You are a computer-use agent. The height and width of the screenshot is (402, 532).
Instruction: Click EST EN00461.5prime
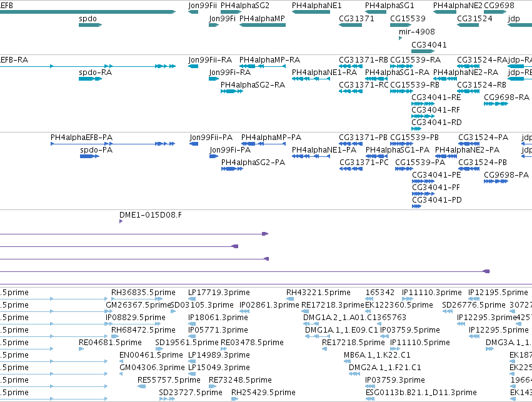tap(121, 361)
